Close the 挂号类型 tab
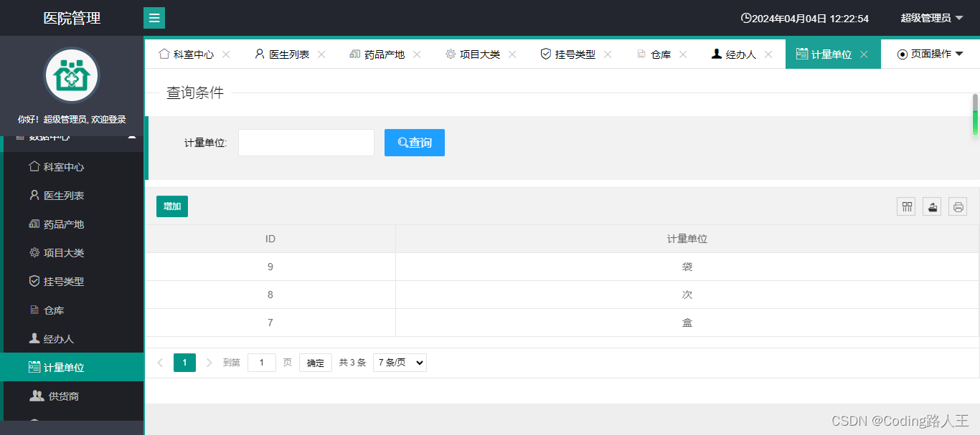 pos(608,54)
